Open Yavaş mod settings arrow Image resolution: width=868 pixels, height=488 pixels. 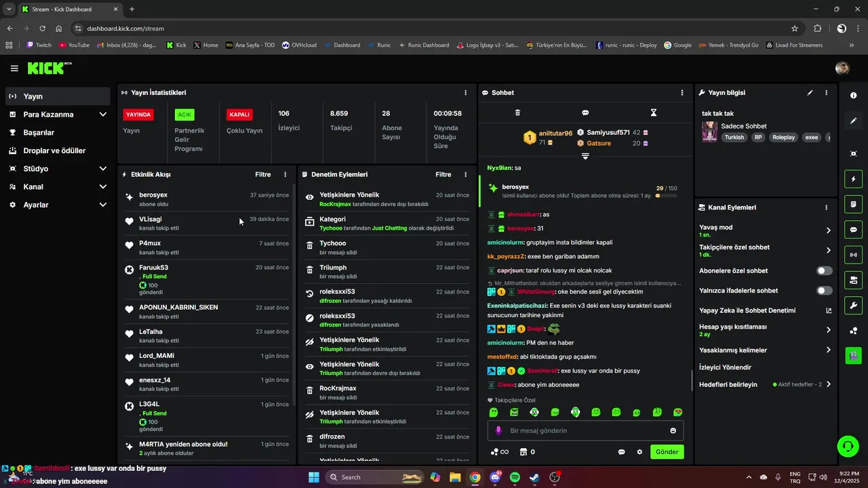[828, 230]
